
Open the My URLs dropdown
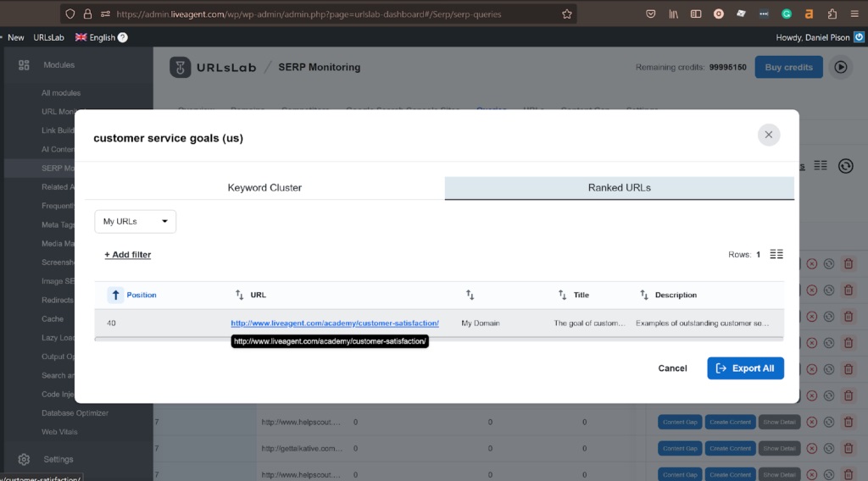click(x=135, y=221)
